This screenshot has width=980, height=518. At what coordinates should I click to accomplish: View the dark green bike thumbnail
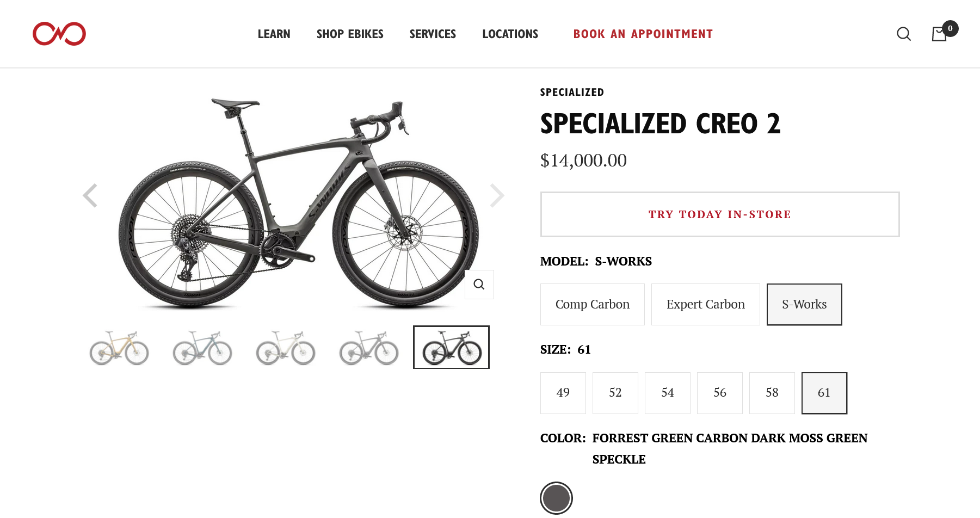pos(451,347)
